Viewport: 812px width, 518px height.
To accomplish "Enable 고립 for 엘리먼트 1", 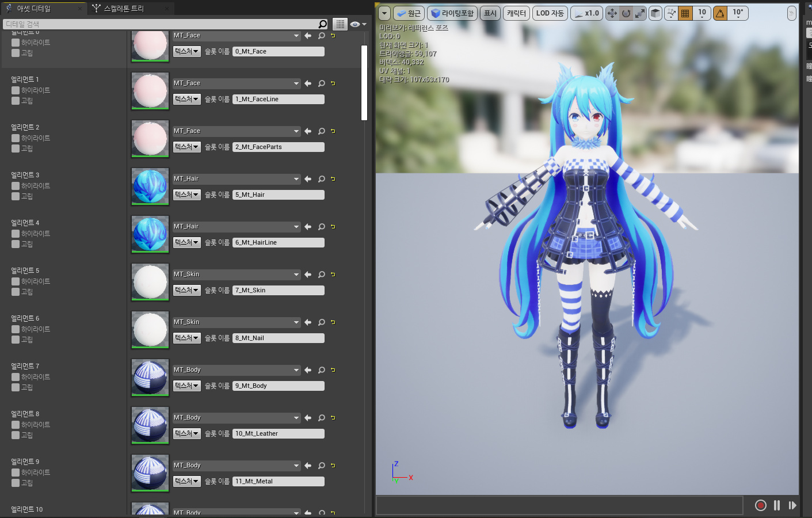I will [x=16, y=101].
